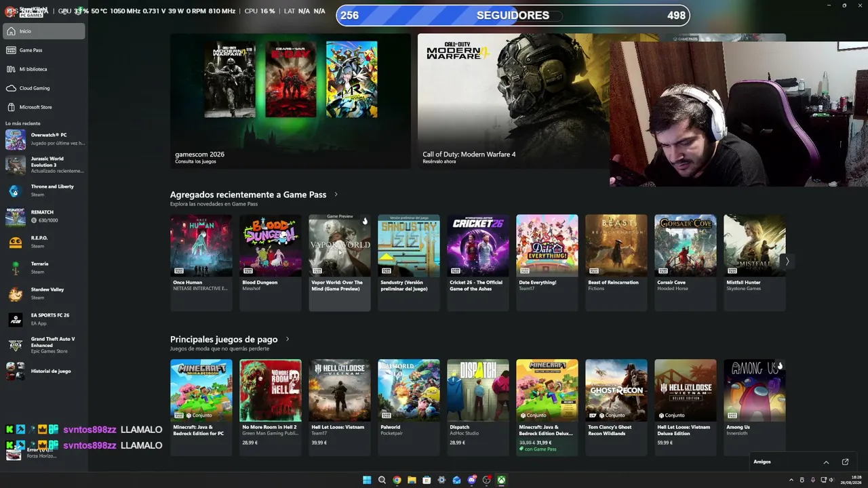The height and width of the screenshot is (488, 868).
Task: Open Cricket 26 game card
Action: click(478, 263)
